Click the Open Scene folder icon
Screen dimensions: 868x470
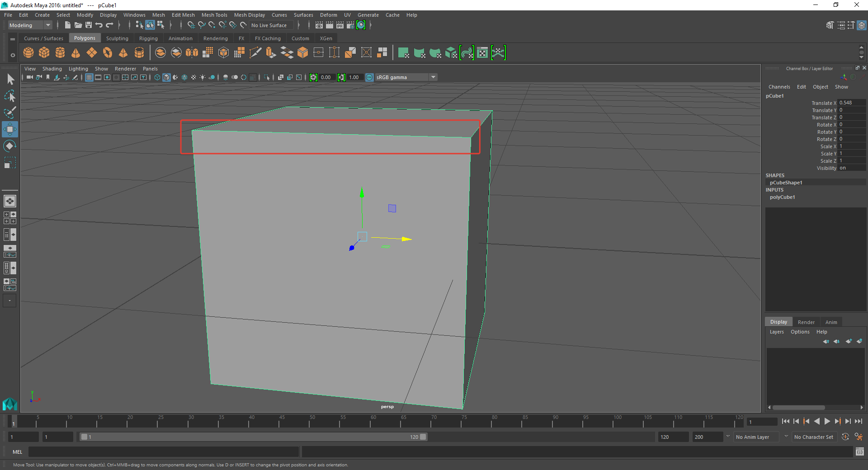tap(78, 25)
